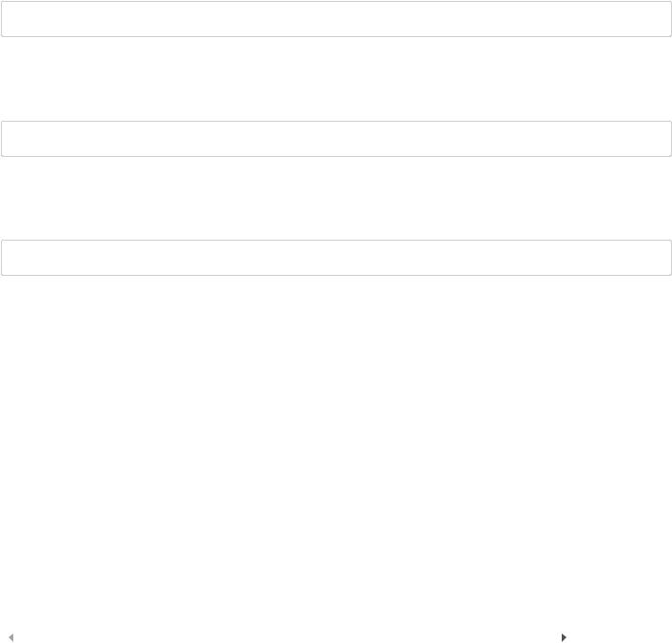
Task: Focus the second empty text field
Action: point(336,139)
